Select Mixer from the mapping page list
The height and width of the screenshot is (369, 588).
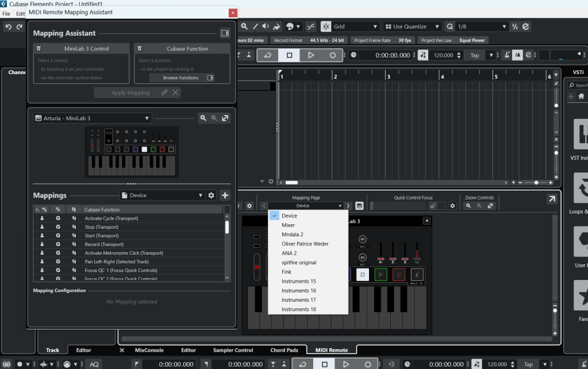tap(289, 225)
